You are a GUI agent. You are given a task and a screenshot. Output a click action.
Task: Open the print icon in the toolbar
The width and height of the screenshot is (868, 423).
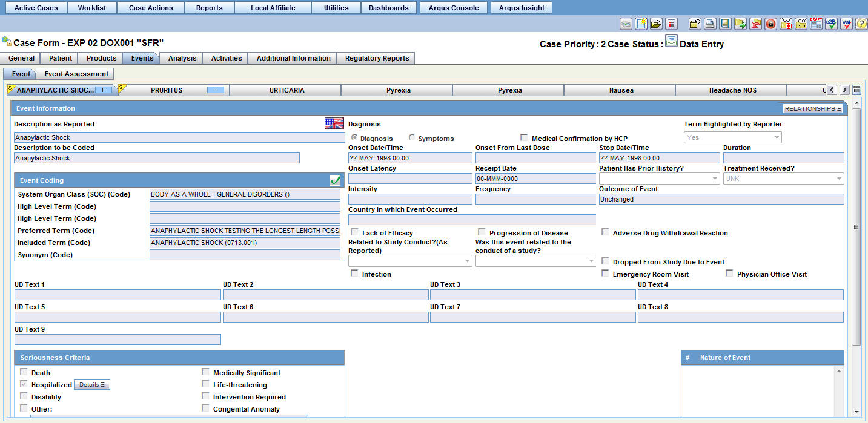click(709, 24)
